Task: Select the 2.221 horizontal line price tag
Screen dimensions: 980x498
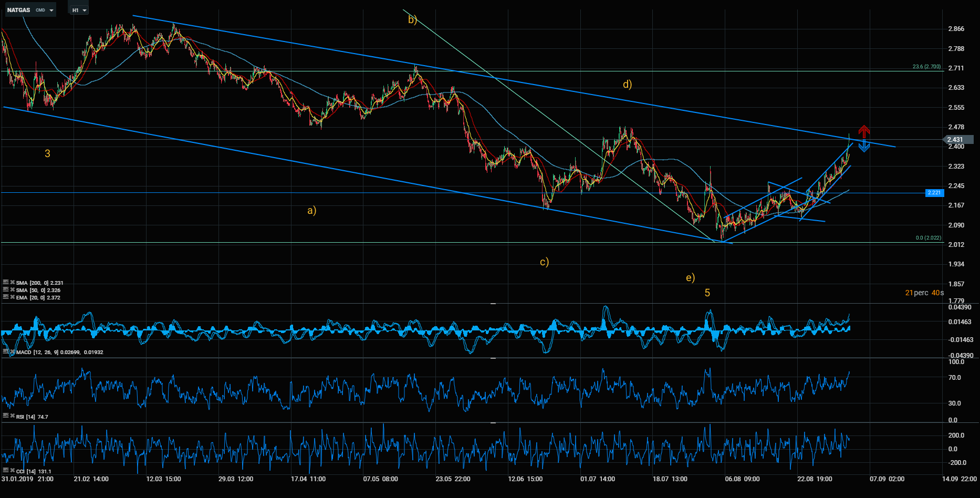Action: tap(934, 193)
